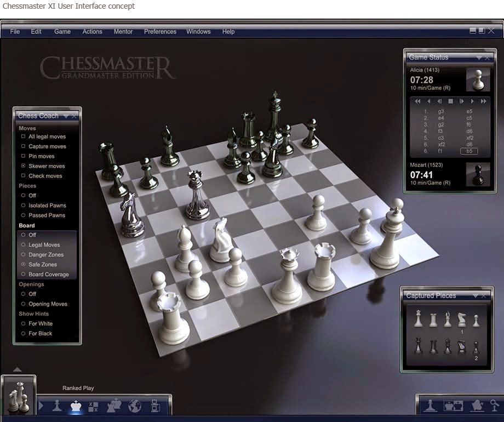Screen dimensions: 504x422
Task: Show hints For Black
Action: click(x=23, y=333)
